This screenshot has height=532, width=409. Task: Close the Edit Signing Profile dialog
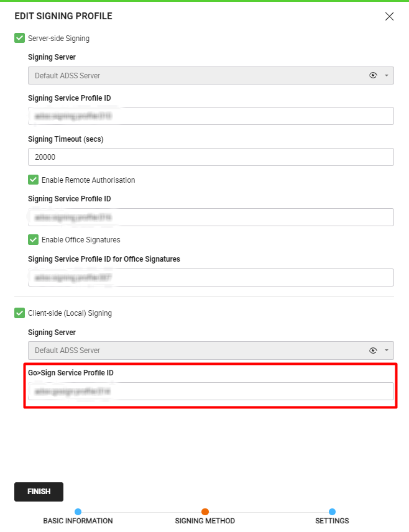click(389, 17)
